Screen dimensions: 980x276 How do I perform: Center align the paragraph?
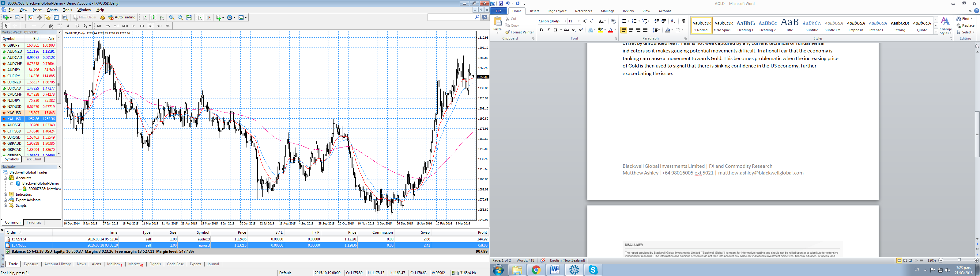click(631, 30)
